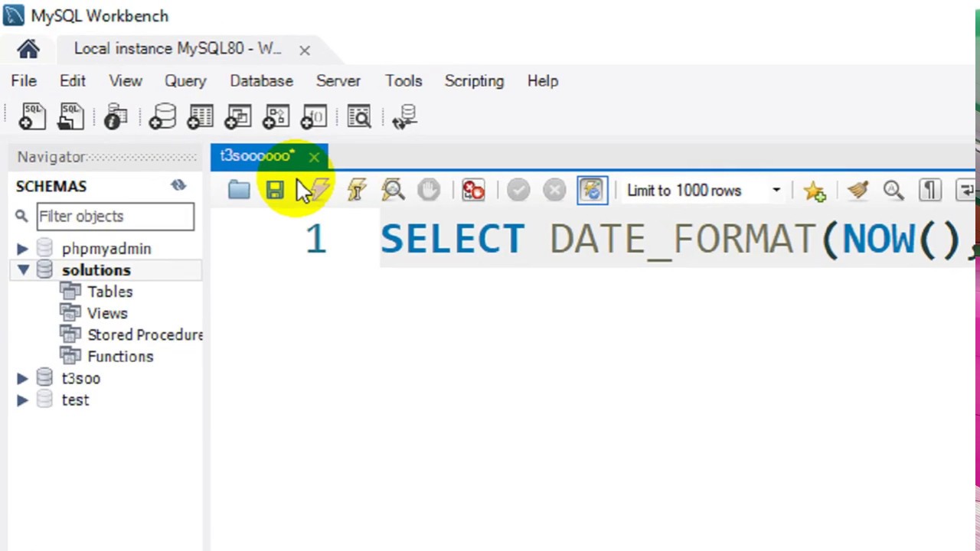Open the schema inspector from main toolbar
Image resolution: width=980 pixels, height=551 pixels.
pyautogui.click(x=116, y=116)
